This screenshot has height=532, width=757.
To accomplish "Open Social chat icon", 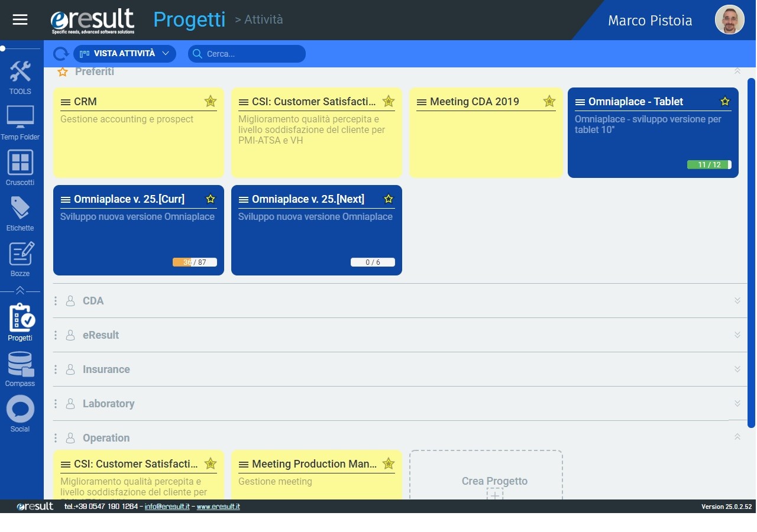I will 20,414.
